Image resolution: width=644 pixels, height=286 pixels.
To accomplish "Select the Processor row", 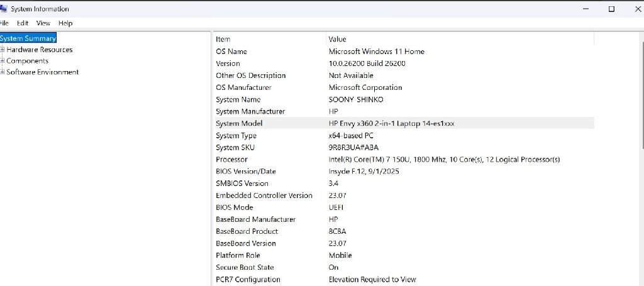I will [231, 160].
